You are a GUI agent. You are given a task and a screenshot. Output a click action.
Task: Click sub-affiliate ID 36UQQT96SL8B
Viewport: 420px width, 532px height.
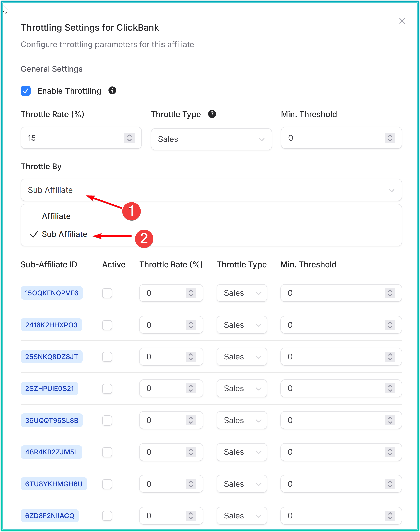pyautogui.click(x=52, y=420)
